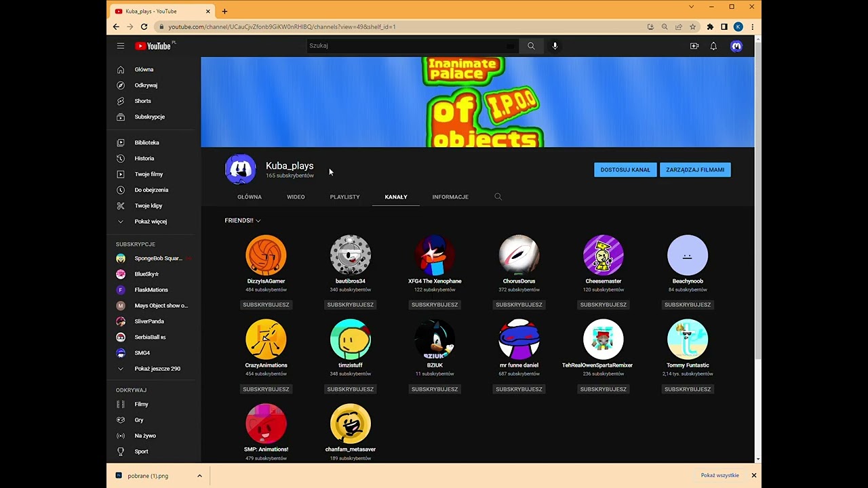Click the Kuba_plays channel profile picture
Screen dimensions: 868x488
coord(240,169)
